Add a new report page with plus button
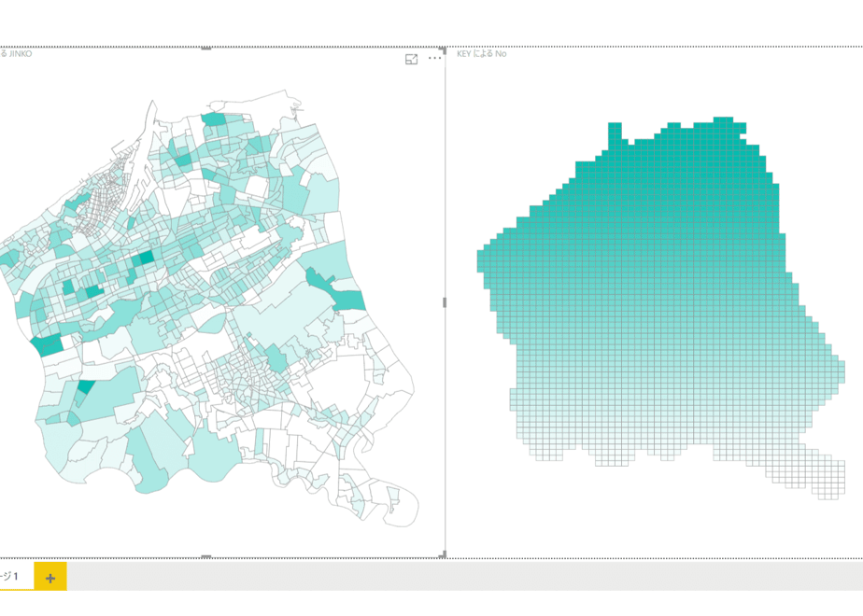Viewport: 863px width, 616px height. (50, 578)
